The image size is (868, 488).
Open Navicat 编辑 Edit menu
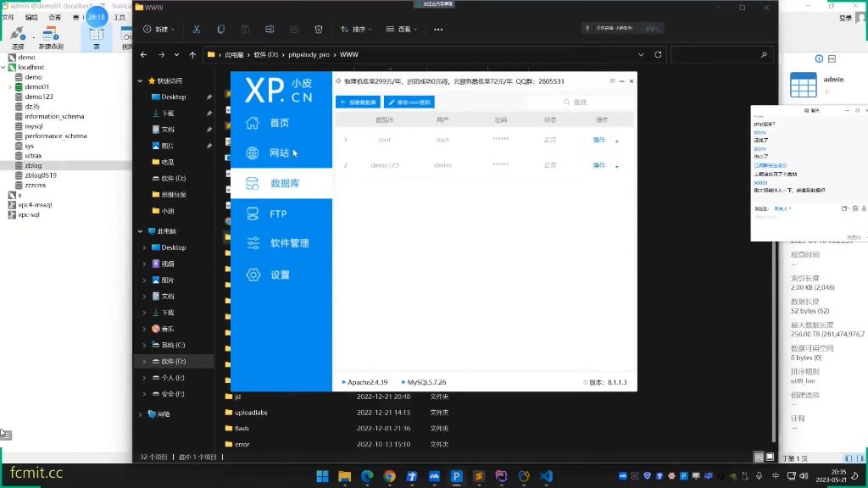31,17
